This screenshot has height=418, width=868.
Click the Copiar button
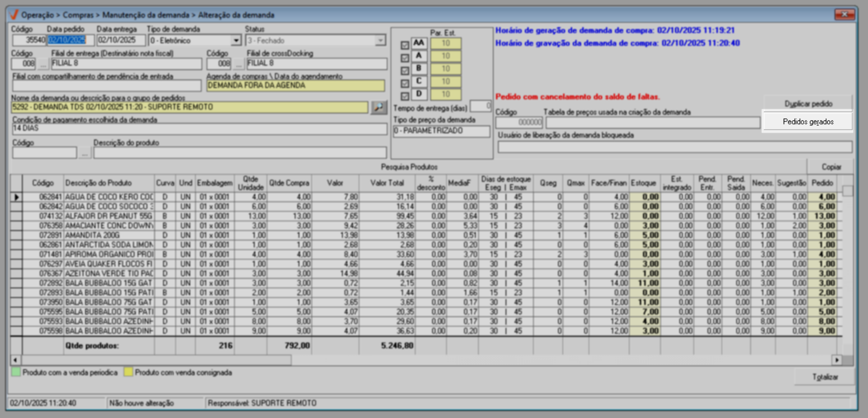coord(831,167)
